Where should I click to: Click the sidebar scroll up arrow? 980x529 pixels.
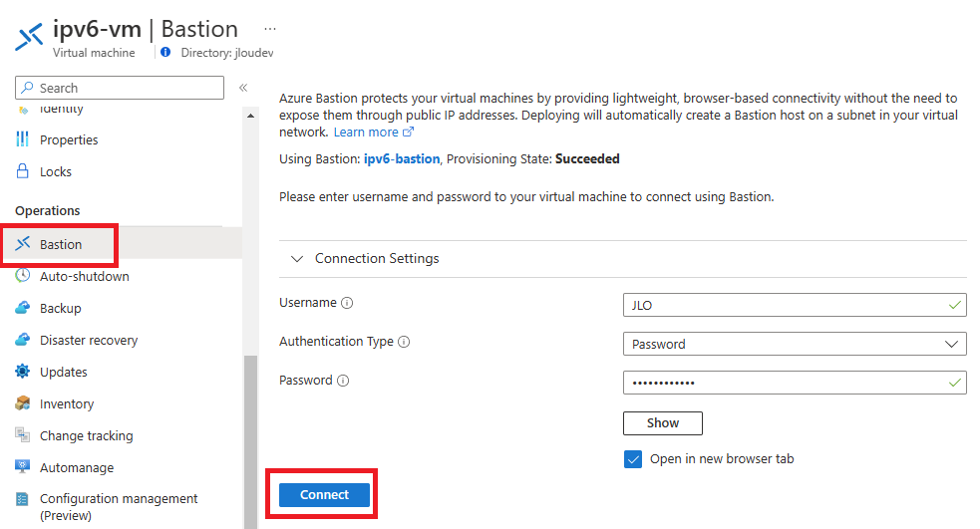click(x=250, y=116)
